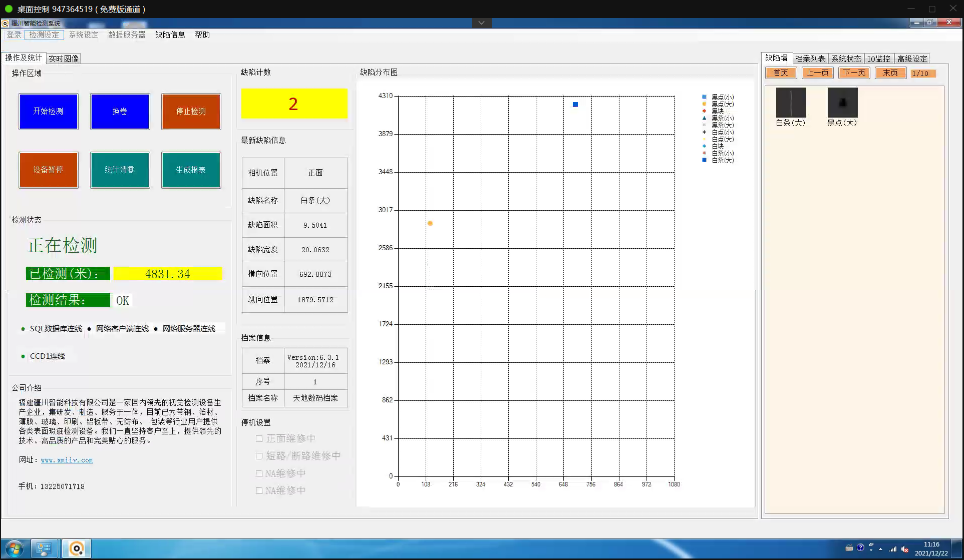Go to 末页 last defect page
The width and height of the screenshot is (964, 560).
pyautogui.click(x=890, y=73)
